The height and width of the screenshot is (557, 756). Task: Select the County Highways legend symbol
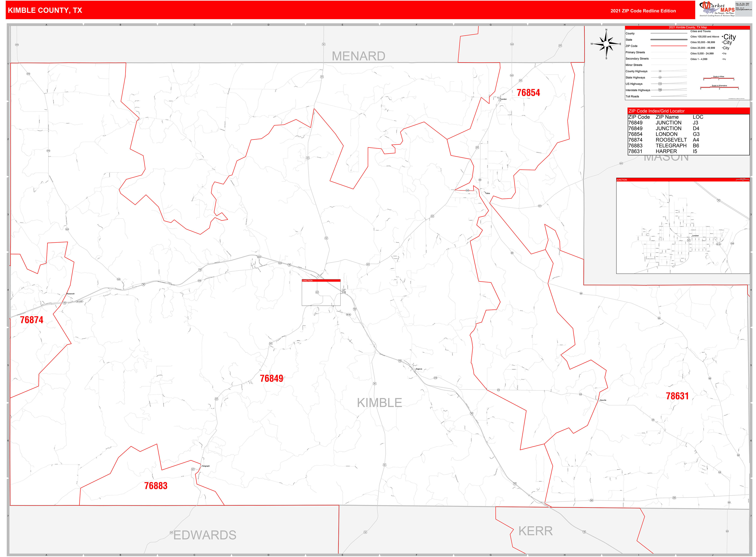(660, 71)
